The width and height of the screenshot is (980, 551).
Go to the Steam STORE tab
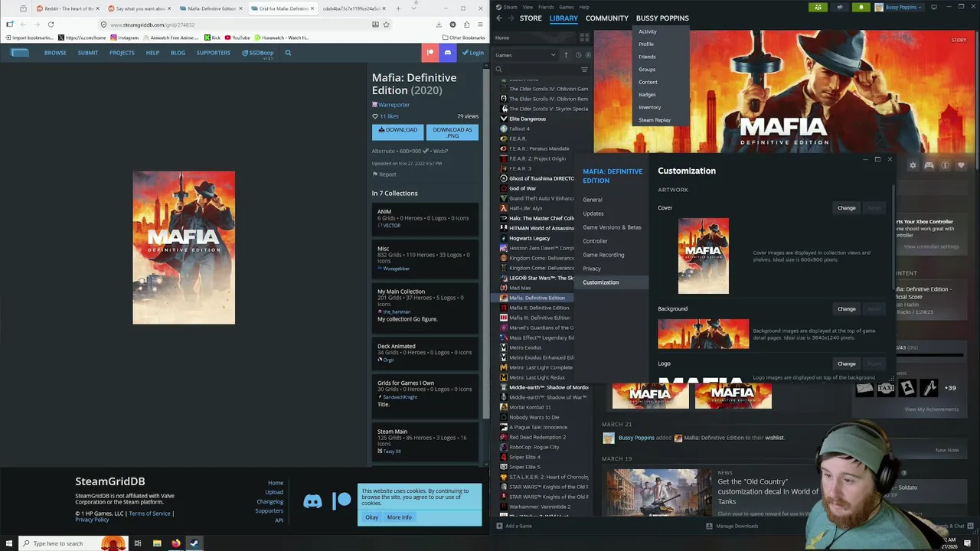click(531, 18)
